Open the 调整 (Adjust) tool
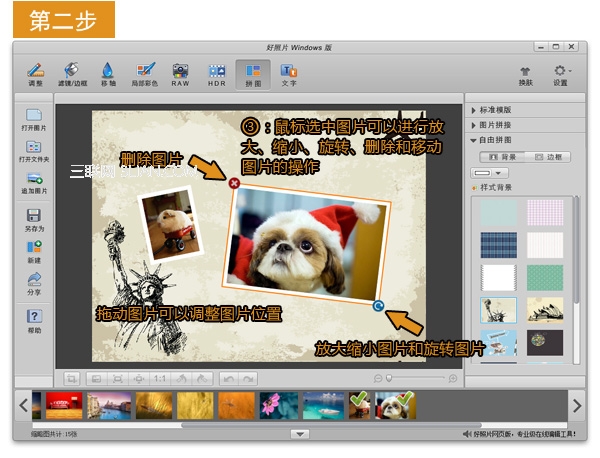 [36, 74]
